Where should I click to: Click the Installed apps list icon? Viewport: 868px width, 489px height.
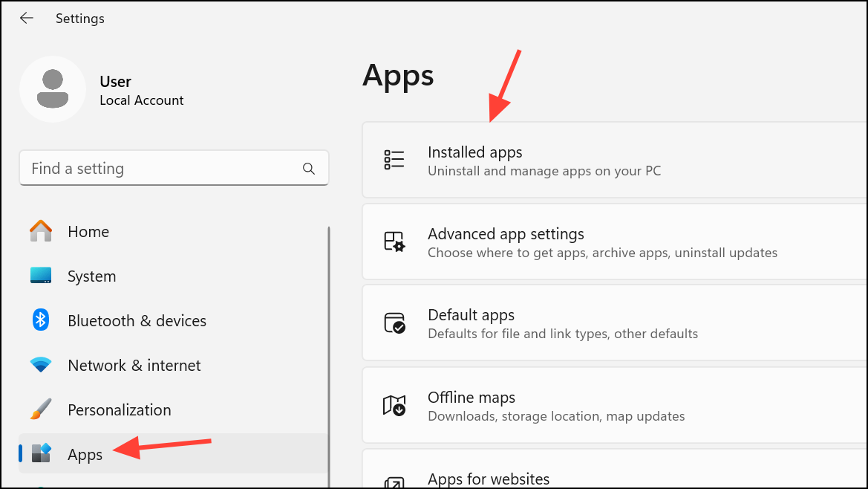[x=394, y=160]
